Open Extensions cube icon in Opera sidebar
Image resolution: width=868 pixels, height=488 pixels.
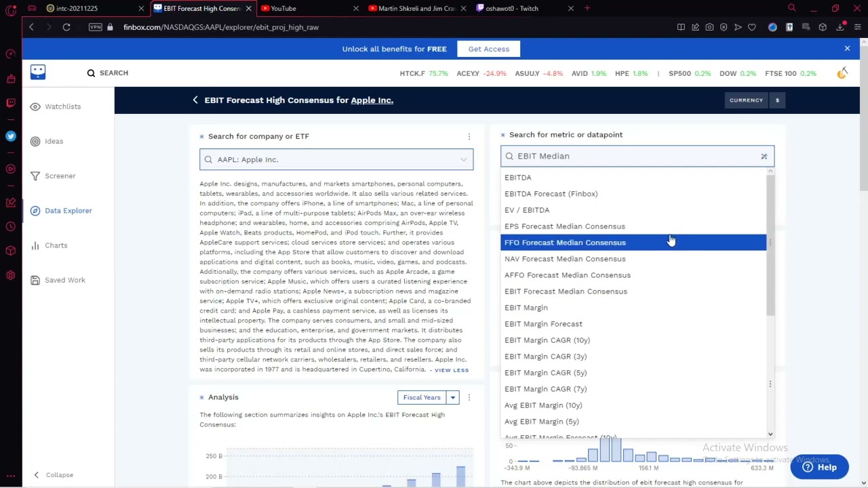pos(10,251)
